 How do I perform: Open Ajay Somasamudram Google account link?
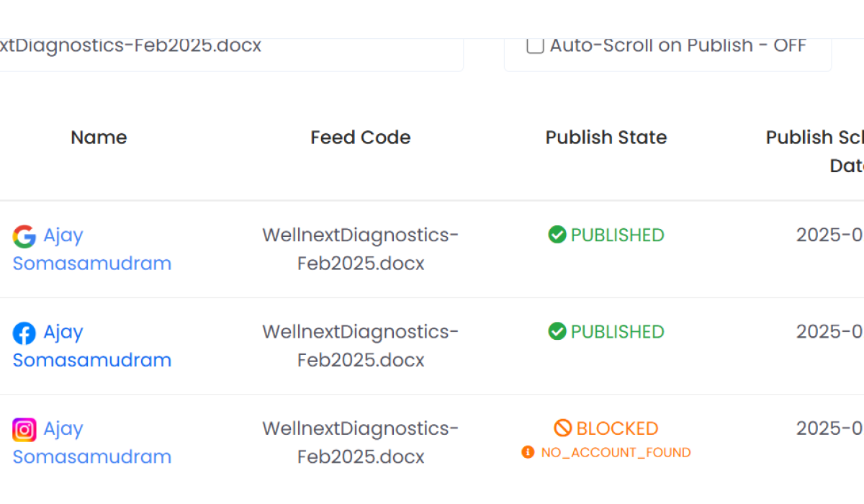tap(92, 249)
